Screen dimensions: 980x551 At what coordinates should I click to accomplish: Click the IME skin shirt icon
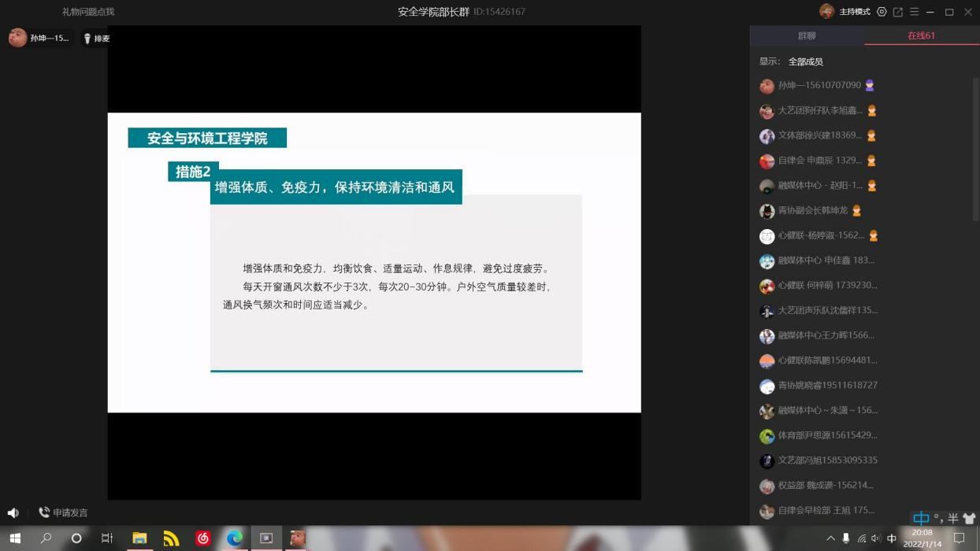969,518
